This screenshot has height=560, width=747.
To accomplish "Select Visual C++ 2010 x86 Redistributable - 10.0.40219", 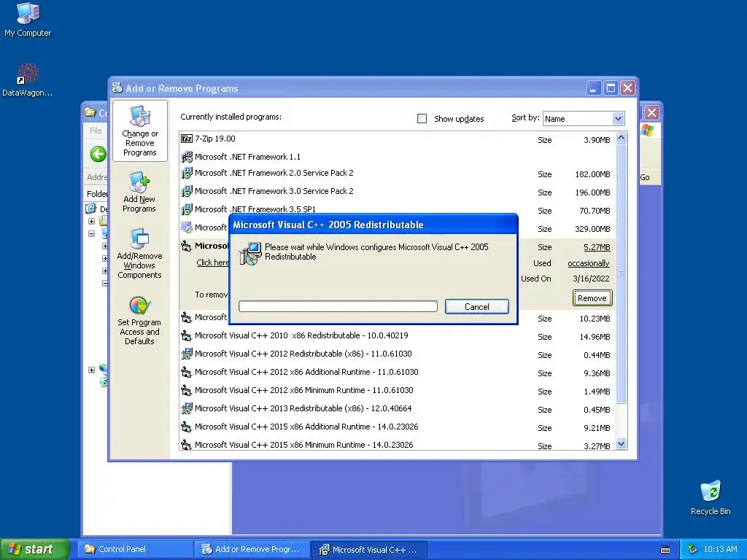I will click(x=301, y=335).
